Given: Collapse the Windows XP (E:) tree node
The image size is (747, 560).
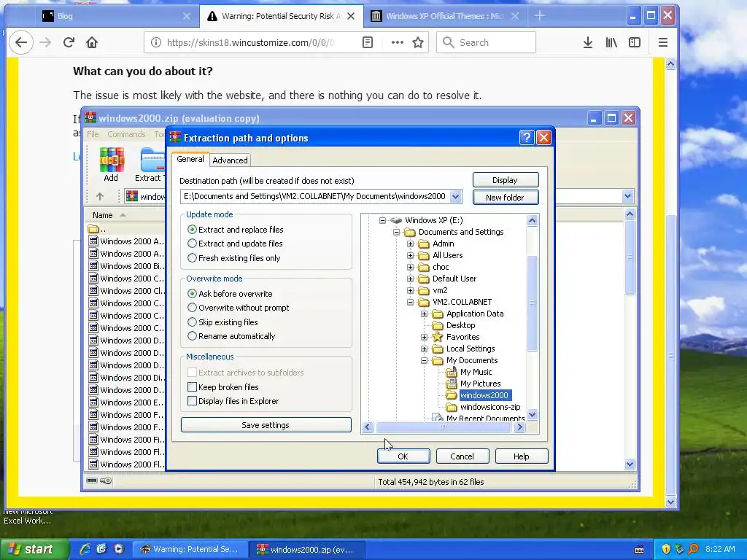Looking at the screenshot, I should pyautogui.click(x=382, y=220).
